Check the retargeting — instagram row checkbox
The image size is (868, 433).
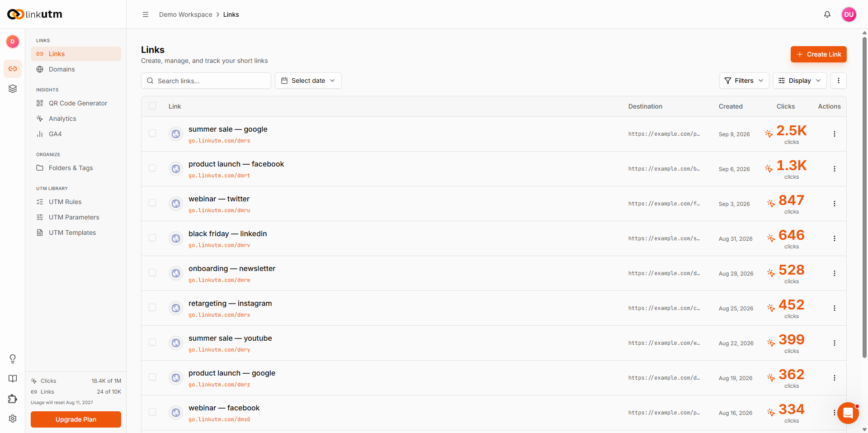coord(152,308)
